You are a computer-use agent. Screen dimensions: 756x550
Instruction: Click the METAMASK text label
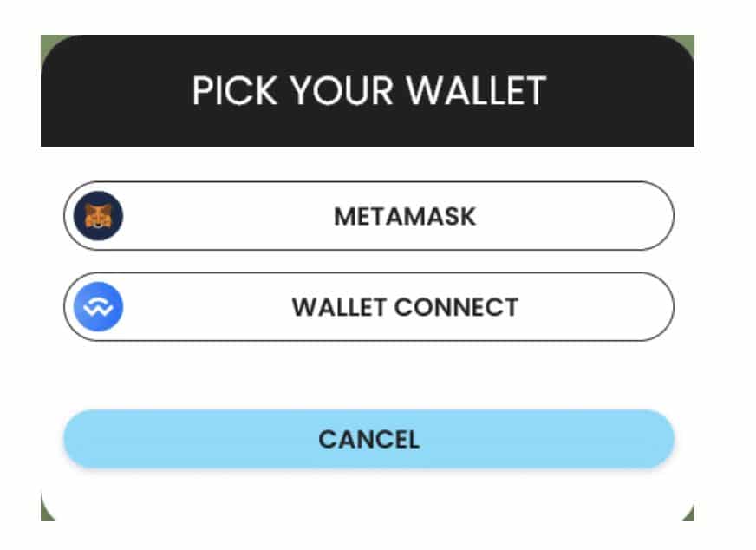point(405,216)
